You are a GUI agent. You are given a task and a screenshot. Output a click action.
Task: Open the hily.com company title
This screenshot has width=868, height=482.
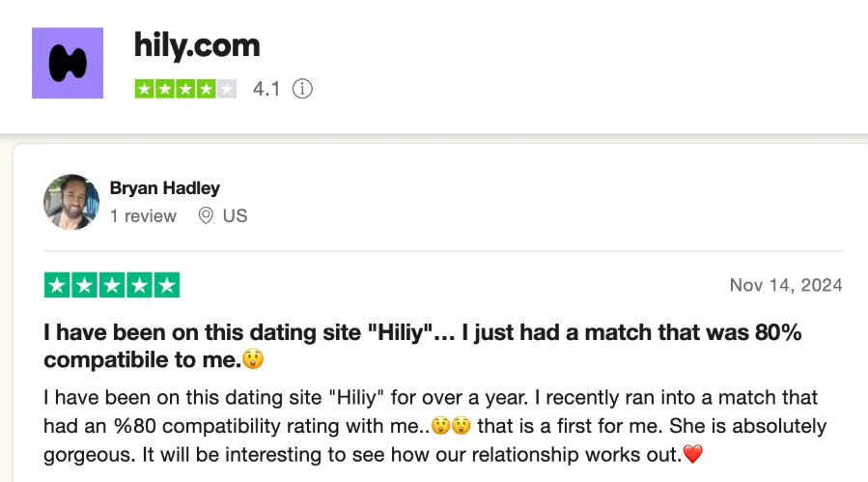tap(197, 45)
